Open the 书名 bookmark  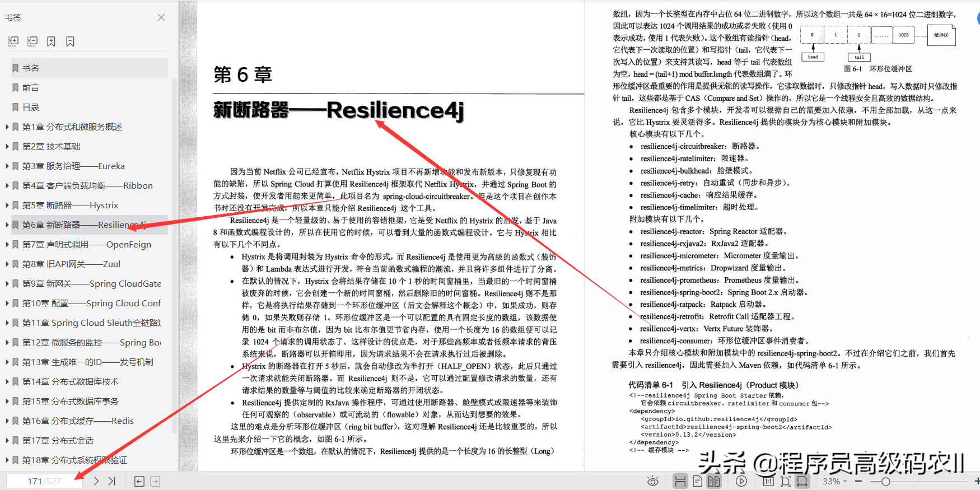click(x=89, y=68)
